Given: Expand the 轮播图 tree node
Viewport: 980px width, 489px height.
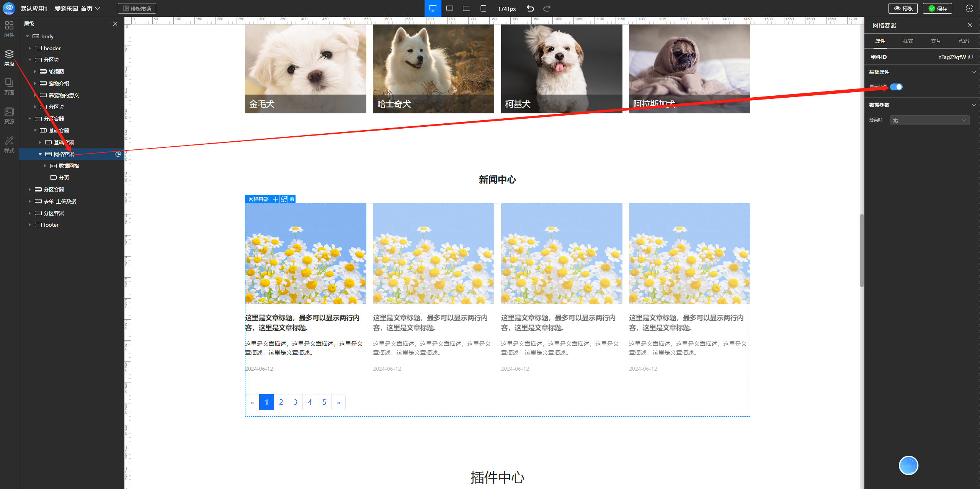Looking at the screenshot, I should click(x=35, y=72).
